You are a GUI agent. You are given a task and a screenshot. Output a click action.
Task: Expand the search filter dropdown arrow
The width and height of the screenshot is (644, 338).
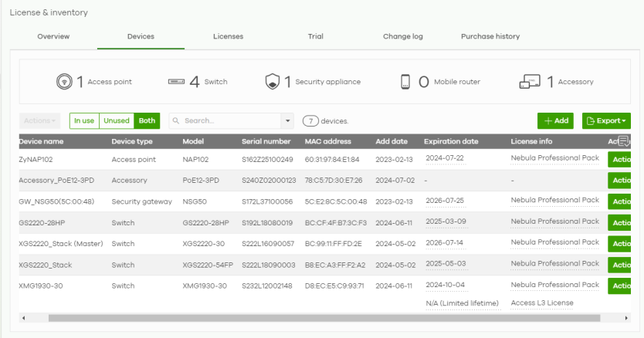coord(288,121)
